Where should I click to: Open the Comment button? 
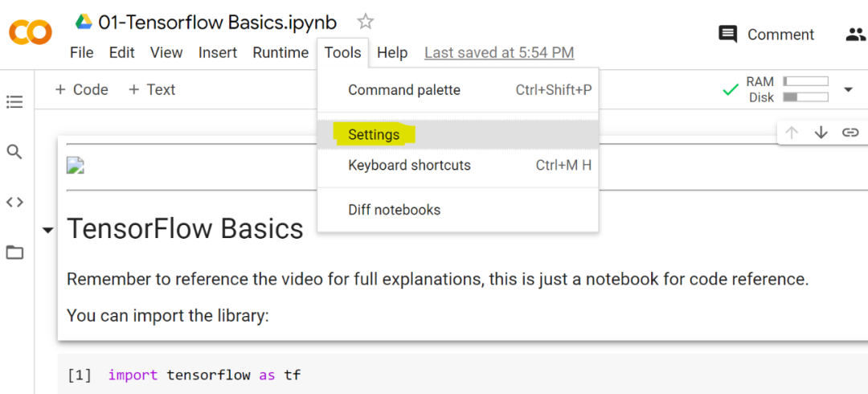767,35
